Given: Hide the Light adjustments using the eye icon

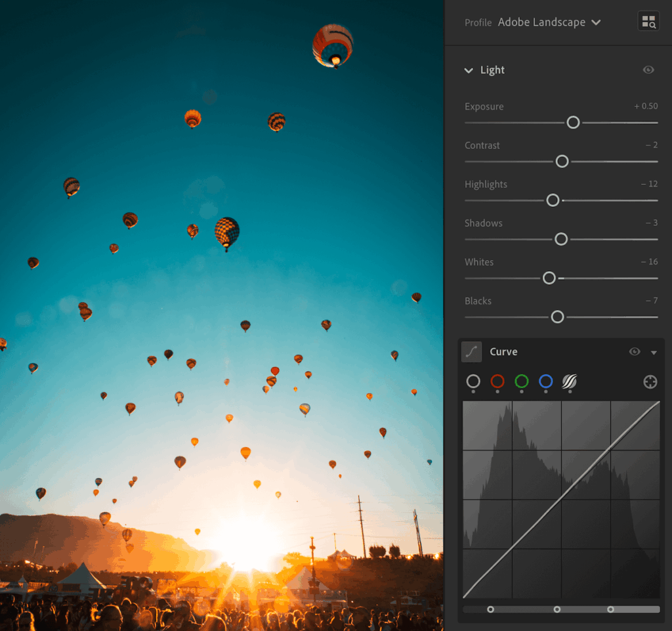Looking at the screenshot, I should (x=648, y=70).
